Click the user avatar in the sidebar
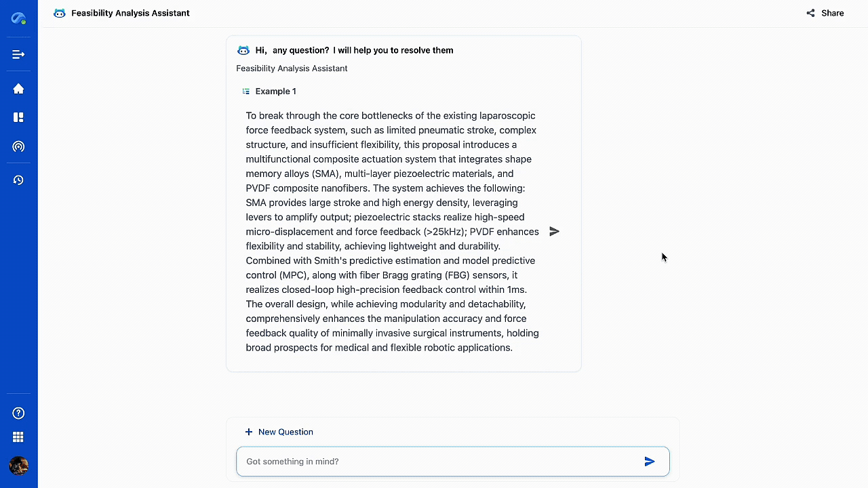868x488 pixels. coord(18,466)
